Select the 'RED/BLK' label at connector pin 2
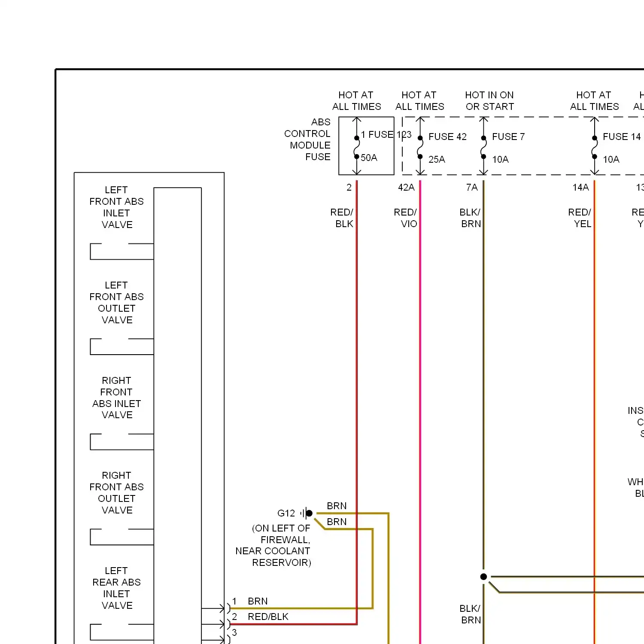Screen dimensions: 644x644 tap(268, 617)
